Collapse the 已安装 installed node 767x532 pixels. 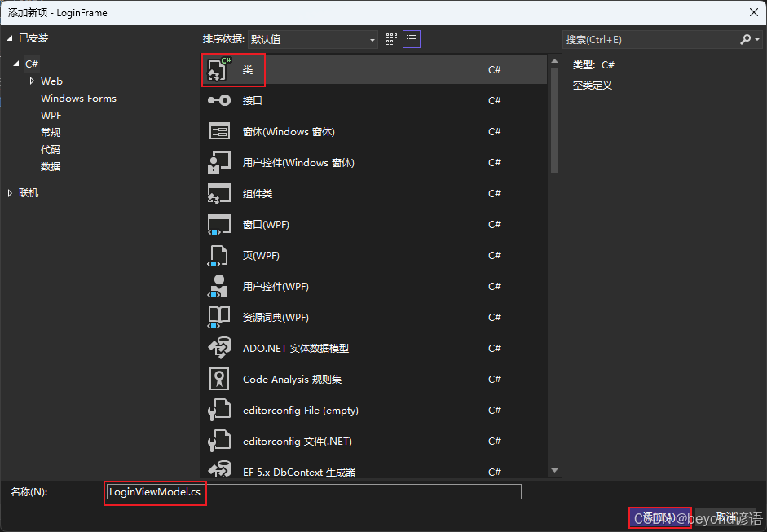click(10, 38)
